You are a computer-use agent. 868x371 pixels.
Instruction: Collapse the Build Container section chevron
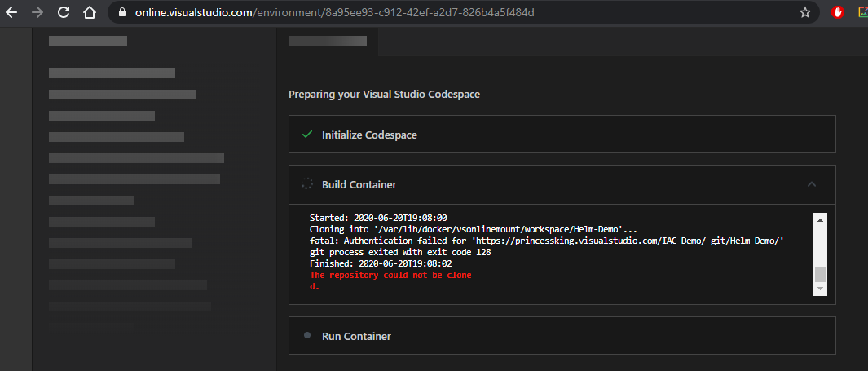(812, 184)
